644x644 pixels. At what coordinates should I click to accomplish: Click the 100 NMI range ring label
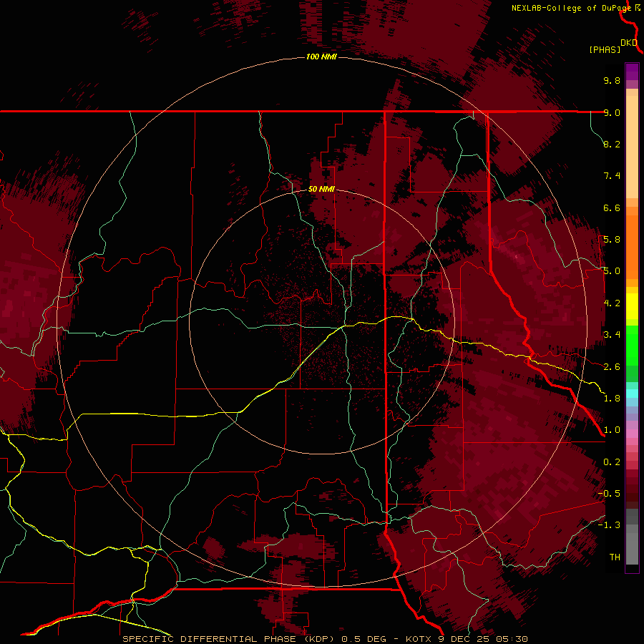[x=321, y=57]
